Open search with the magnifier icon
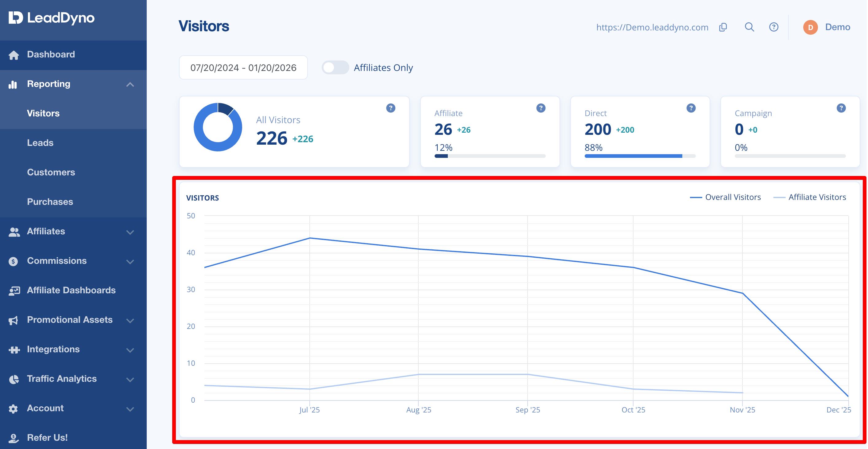This screenshot has width=868, height=449. [750, 27]
